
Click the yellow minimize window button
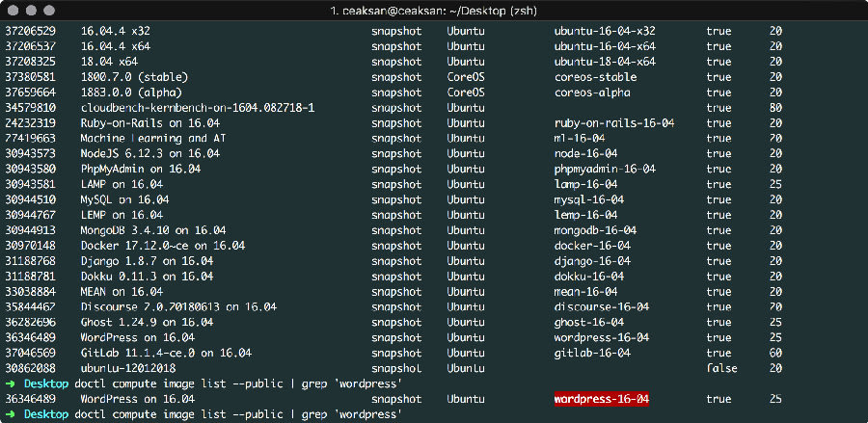point(32,10)
